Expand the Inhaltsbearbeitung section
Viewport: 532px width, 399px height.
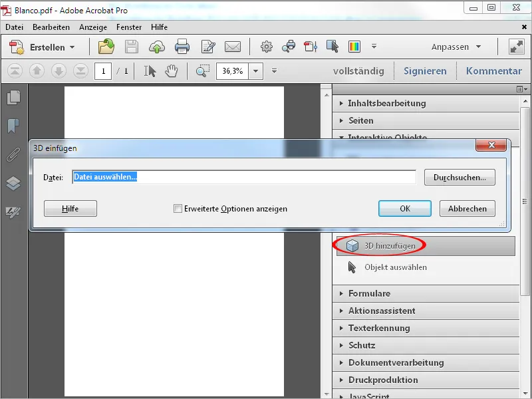click(426, 103)
